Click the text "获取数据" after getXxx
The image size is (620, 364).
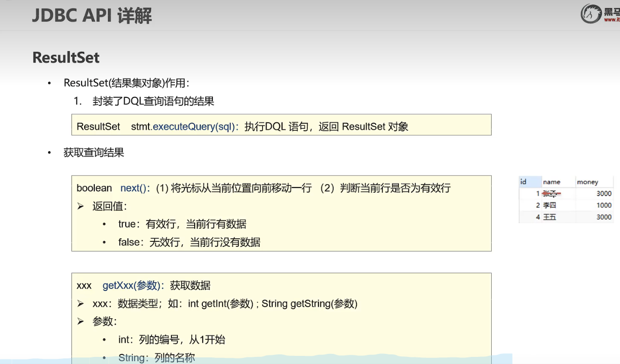click(x=190, y=285)
